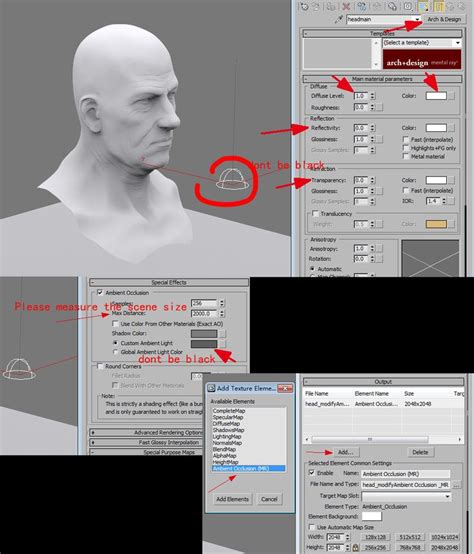Enable the Translucency checkbox
The height and width of the screenshot is (554, 474).
pos(315,213)
